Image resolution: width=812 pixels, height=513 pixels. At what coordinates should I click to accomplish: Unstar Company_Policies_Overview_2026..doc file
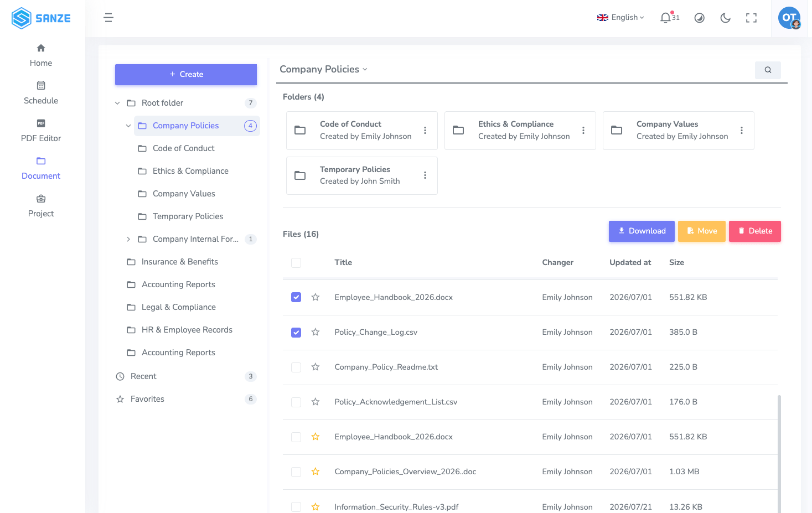(x=316, y=471)
